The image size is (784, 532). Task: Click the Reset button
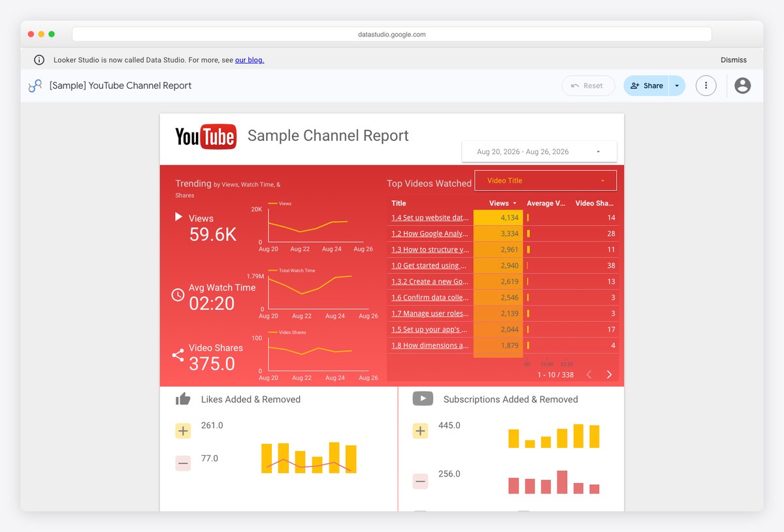[x=588, y=86]
